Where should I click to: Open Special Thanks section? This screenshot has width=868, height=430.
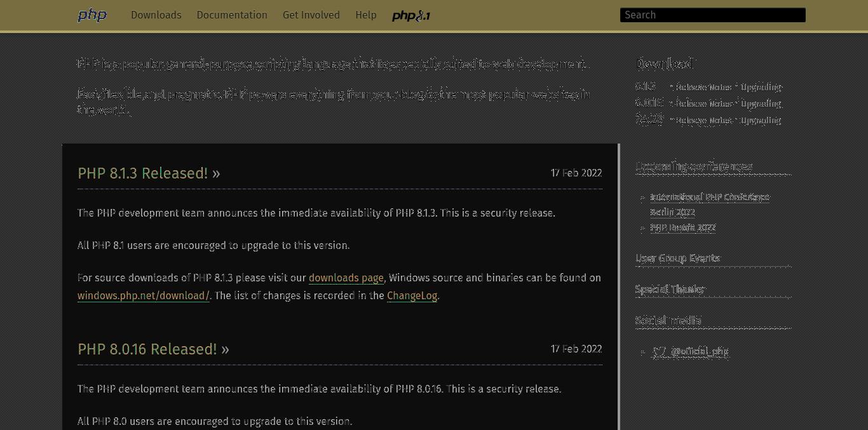coord(670,289)
